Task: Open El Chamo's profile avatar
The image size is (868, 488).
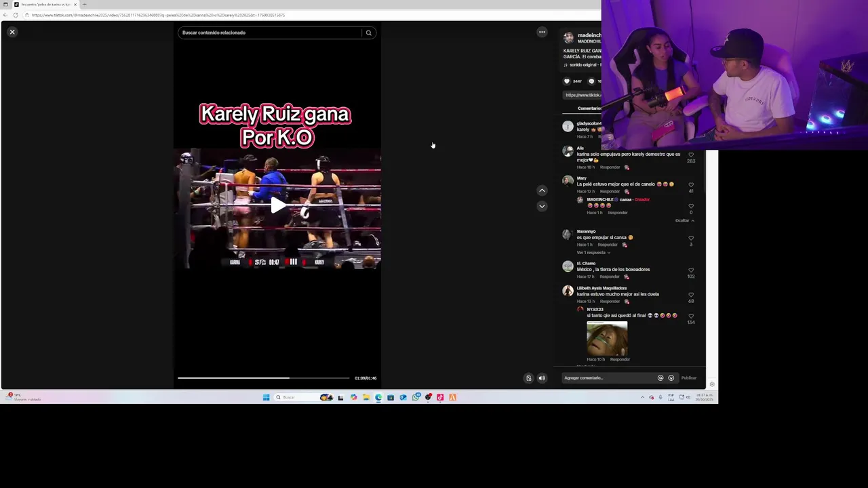Action: pyautogui.click(x=568, y=266)
